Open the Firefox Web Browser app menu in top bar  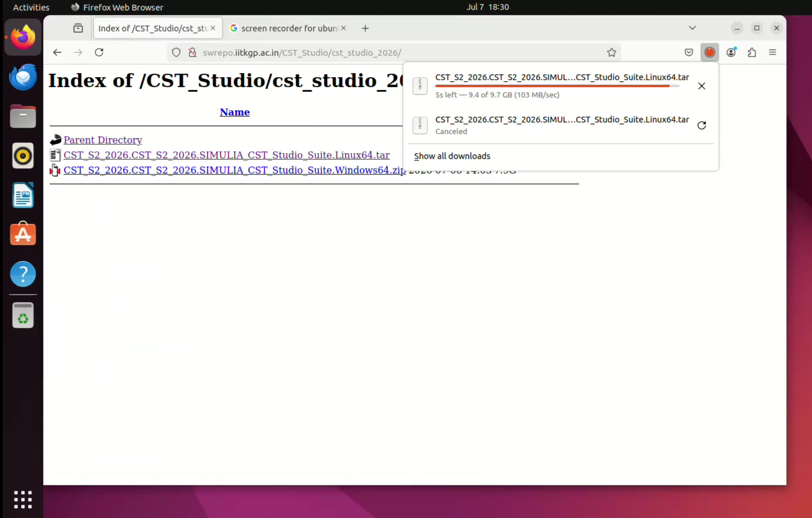pyautogui.click(x=117, y=7)
